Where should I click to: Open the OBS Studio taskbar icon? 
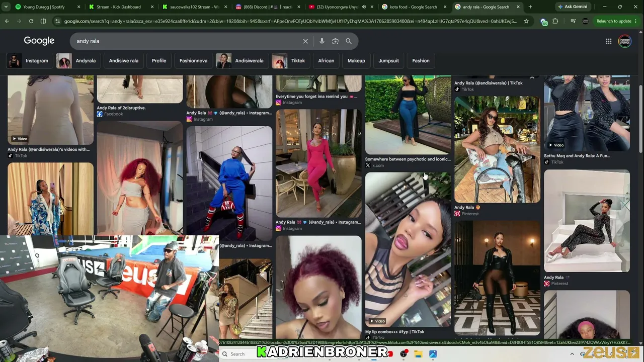click(404, 354)
